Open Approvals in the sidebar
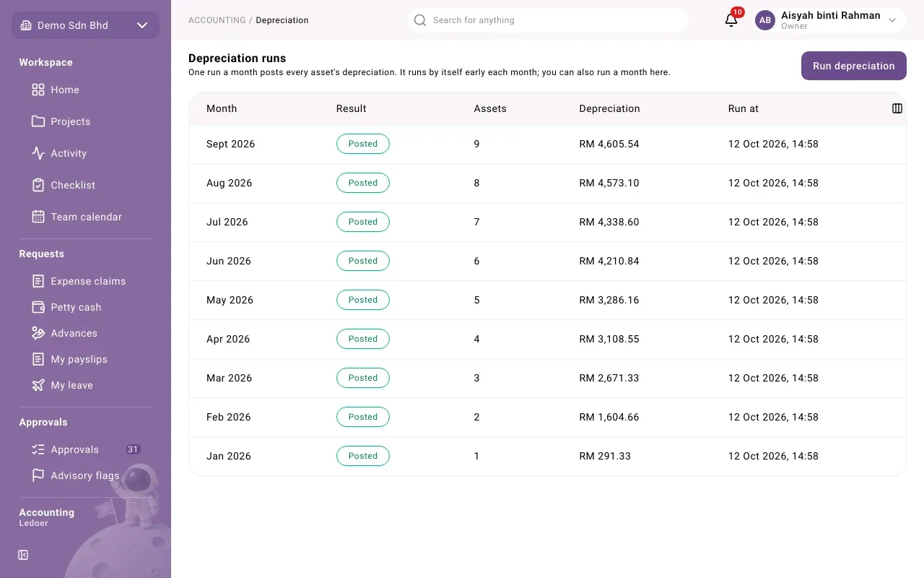 coord(85,449)
